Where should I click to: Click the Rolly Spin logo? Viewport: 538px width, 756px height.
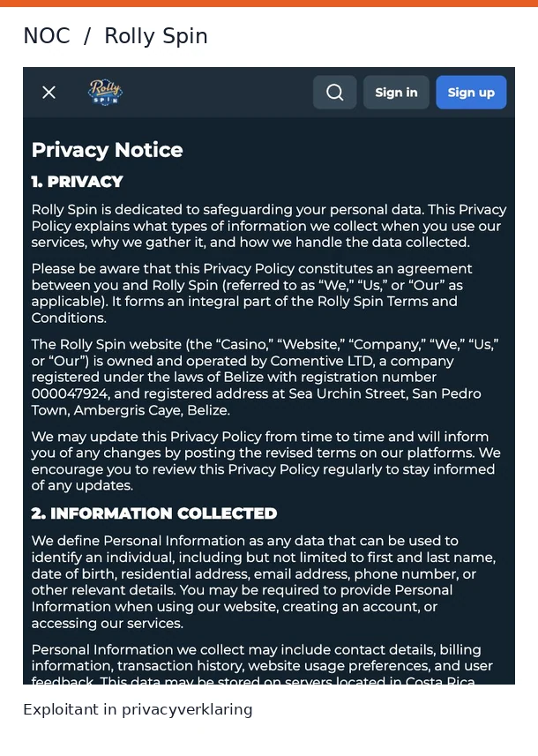105,92
